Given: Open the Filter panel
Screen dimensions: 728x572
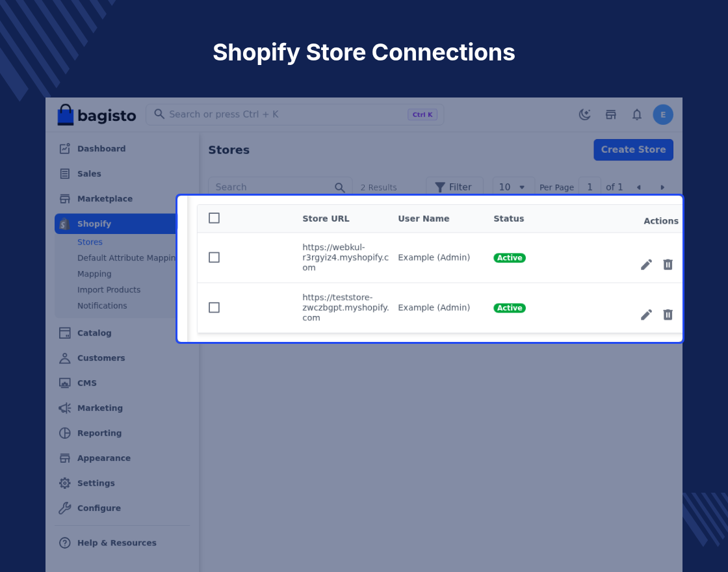Looking at the screenshot, I should tap(454, 187).
